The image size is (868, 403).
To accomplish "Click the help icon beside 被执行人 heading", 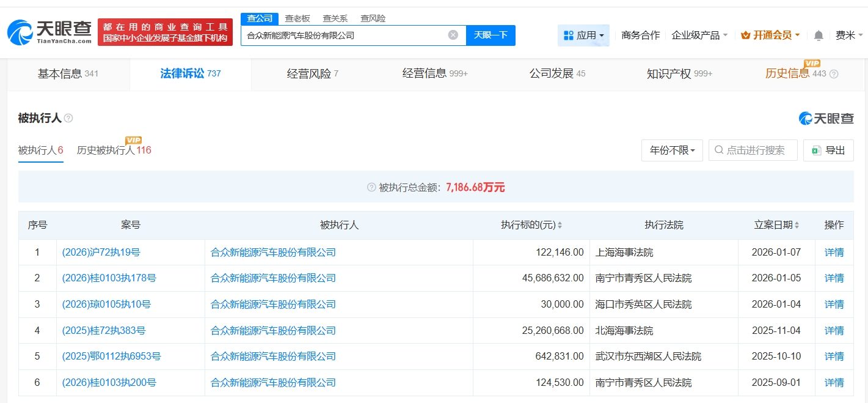I will pos(68,119).
